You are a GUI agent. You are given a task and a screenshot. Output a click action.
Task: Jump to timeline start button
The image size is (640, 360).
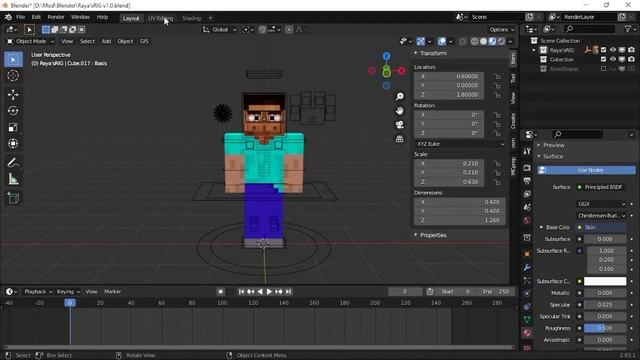[x=241, y=291]
